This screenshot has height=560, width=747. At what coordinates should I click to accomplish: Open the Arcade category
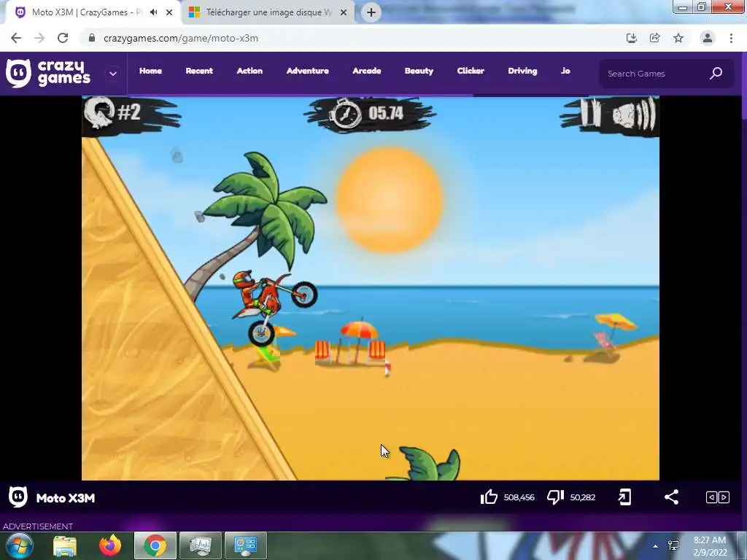[x=367, y=71]
